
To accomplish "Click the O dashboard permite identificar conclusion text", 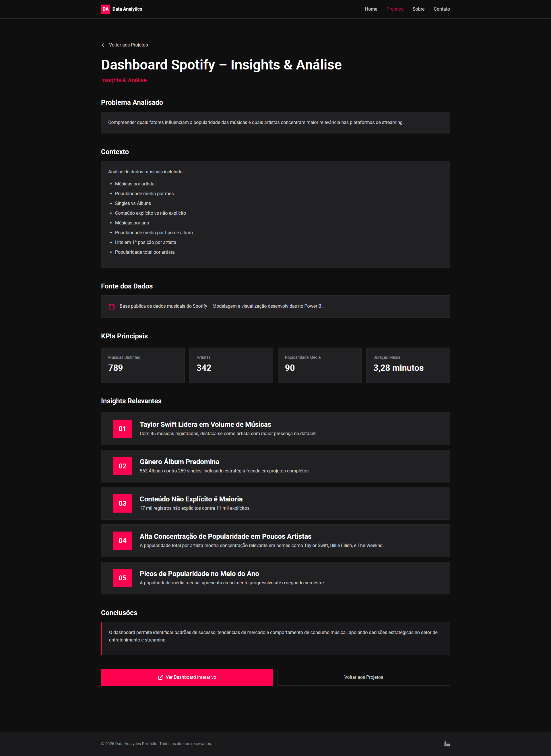I will [x=273, y=636].
